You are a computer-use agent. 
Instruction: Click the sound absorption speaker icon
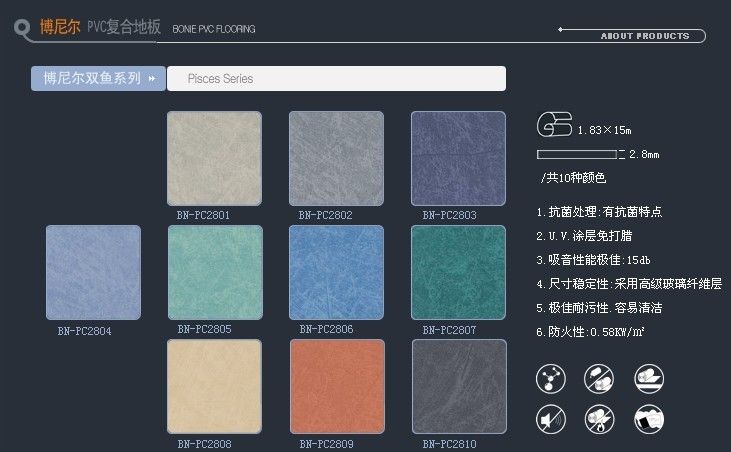[x=551, y=418]
